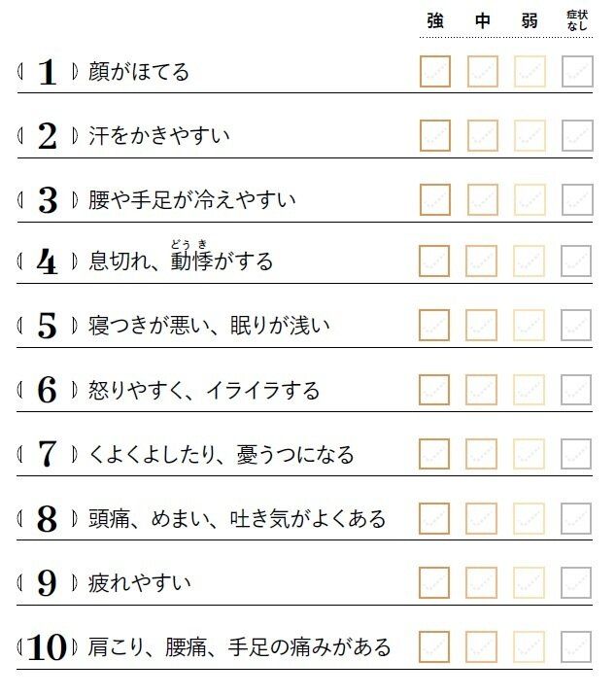Viewport: 616px width, 696px height.
Task: Check 弱 box for 腰や手足が冷えやすい
Action: (530, 199)
